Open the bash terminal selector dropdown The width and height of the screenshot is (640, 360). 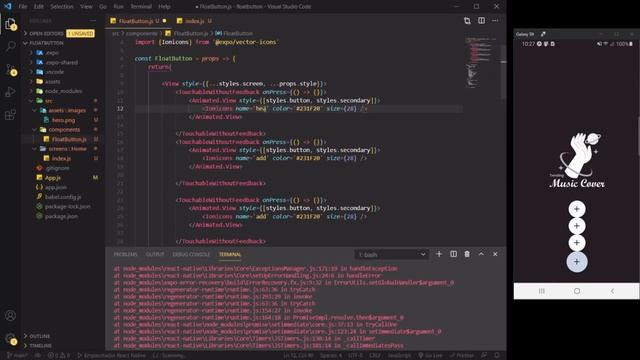(x=391, y=255)
